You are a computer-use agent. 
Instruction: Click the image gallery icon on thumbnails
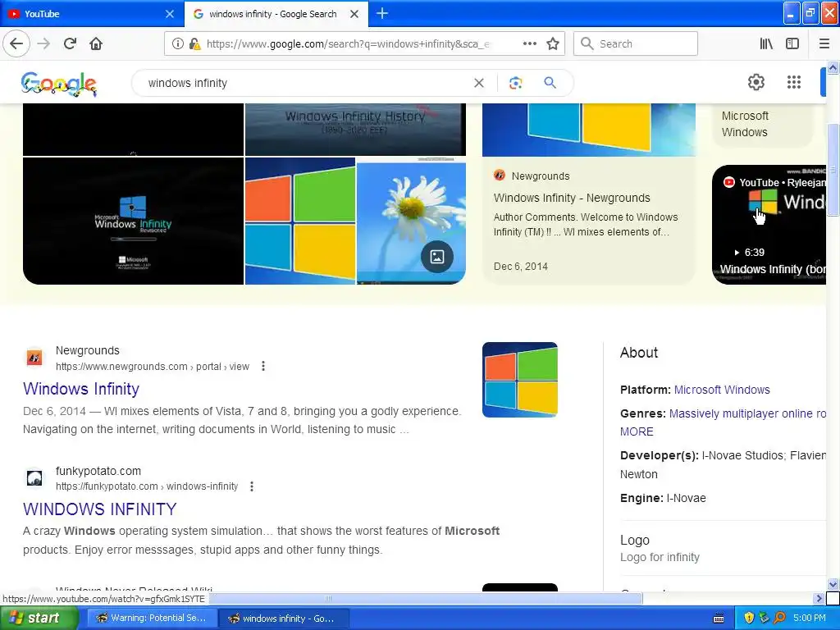[x=437, y=257]
